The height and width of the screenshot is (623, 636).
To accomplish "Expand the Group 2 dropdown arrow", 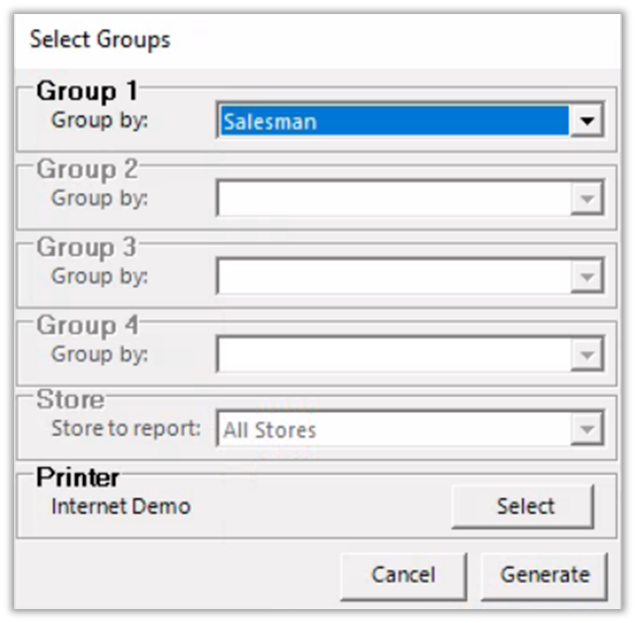I will [x=587, y=199].
